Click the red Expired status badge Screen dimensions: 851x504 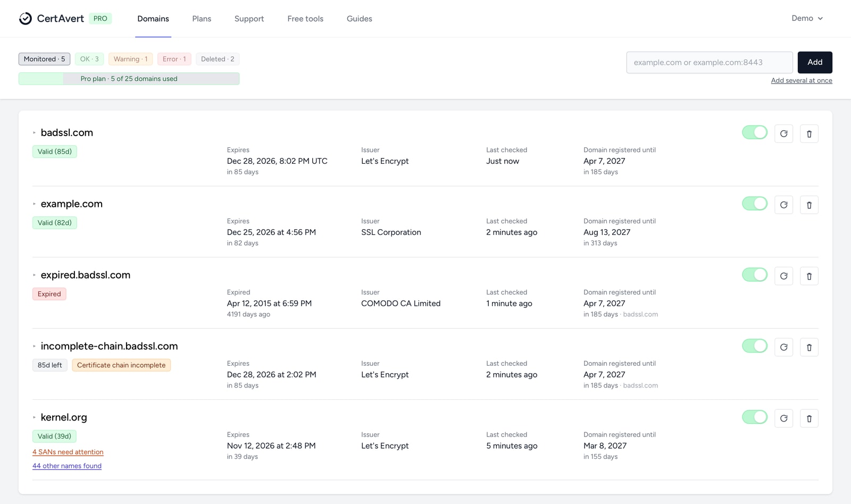pos(49,294)
